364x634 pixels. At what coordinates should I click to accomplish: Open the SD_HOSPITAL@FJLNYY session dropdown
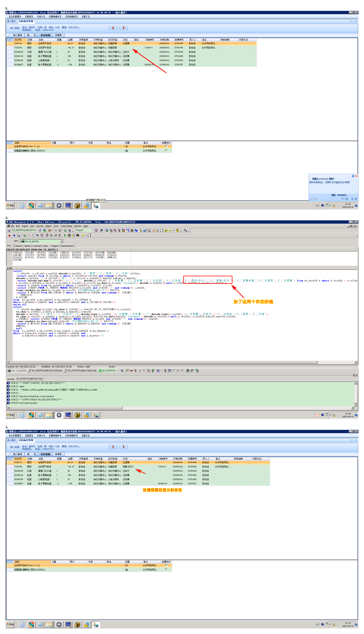click(x=37, y=231)
